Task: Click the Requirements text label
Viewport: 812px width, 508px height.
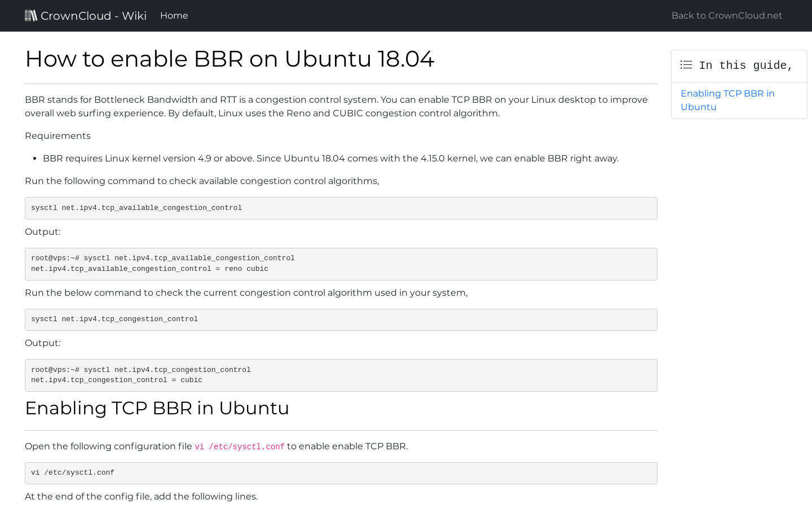Action: pyautogui.click(x=58, y=135)
